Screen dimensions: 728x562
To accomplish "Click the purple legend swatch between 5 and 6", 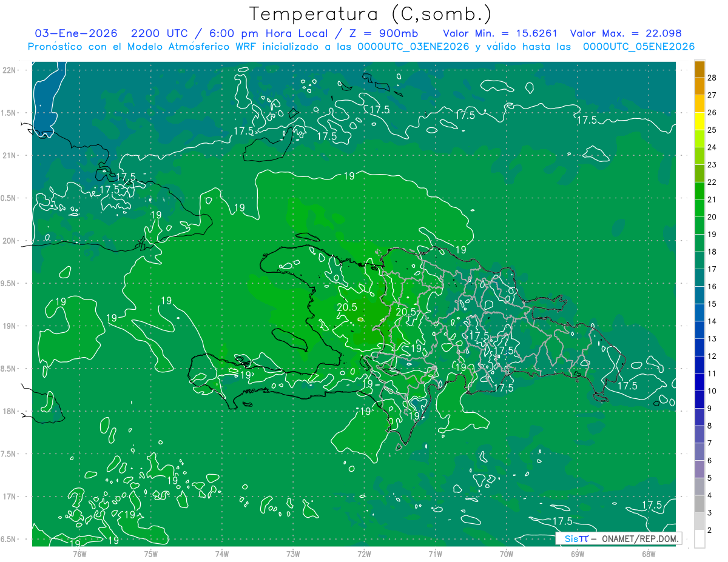I will coord(700,469).
